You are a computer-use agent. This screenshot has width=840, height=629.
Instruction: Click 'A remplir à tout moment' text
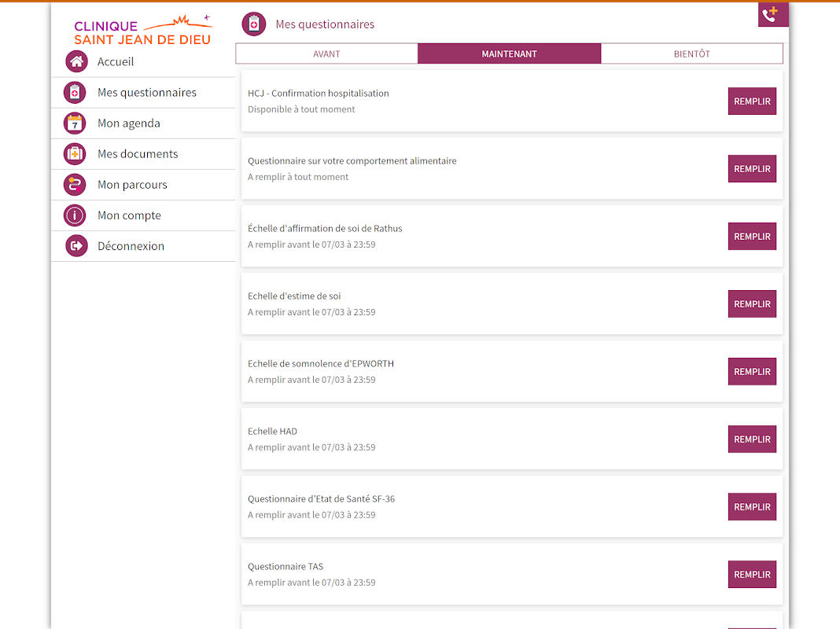298,177
